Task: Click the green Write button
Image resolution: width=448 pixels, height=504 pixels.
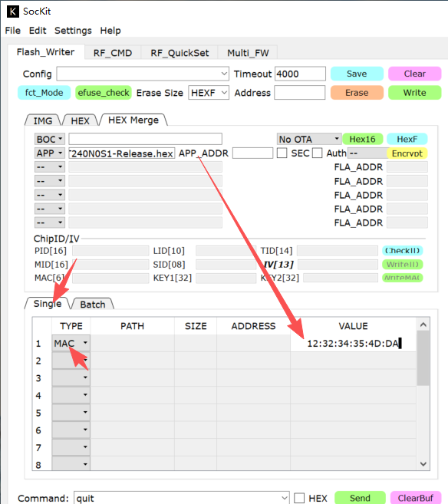Action: point(414,93)
